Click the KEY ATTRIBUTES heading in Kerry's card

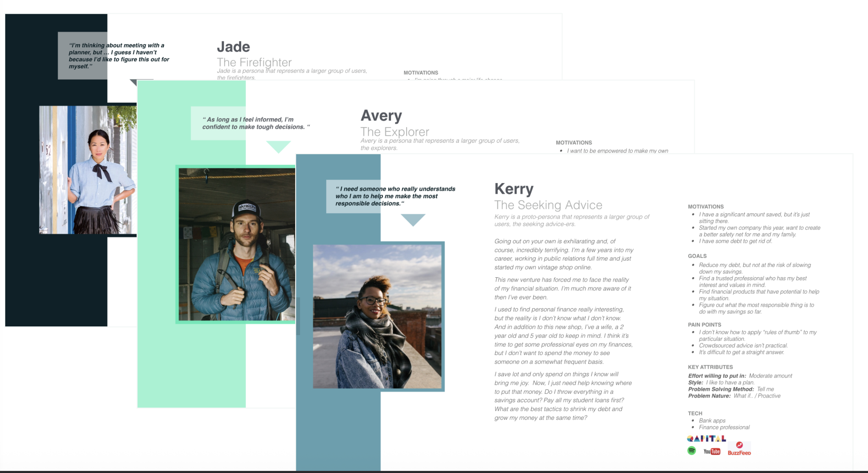710,367
